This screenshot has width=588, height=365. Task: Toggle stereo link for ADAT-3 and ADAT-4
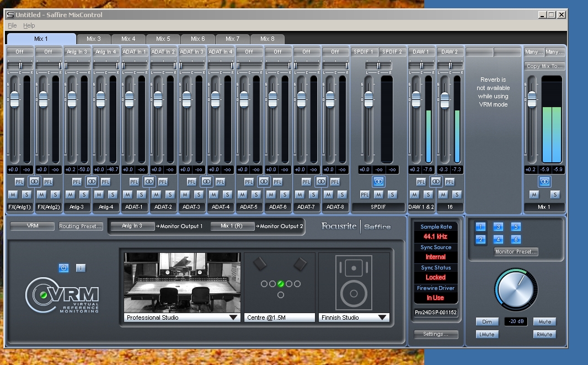(x=206, y=182)
